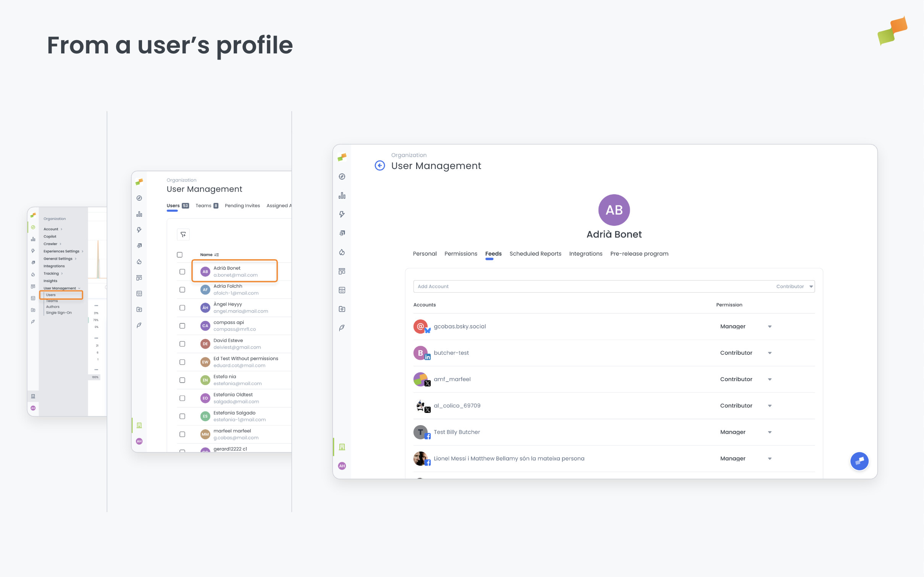Click the back arrow beside User Management

point(380,165)
